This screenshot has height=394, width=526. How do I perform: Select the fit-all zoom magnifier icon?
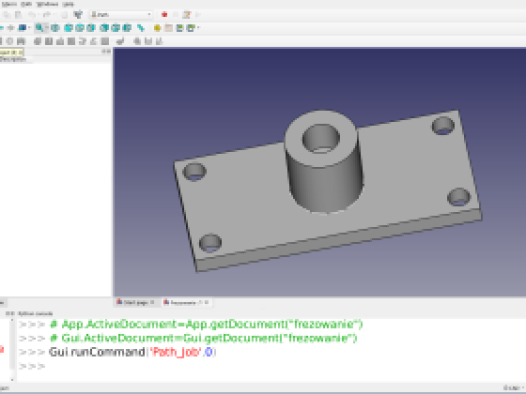pos(39,28)
